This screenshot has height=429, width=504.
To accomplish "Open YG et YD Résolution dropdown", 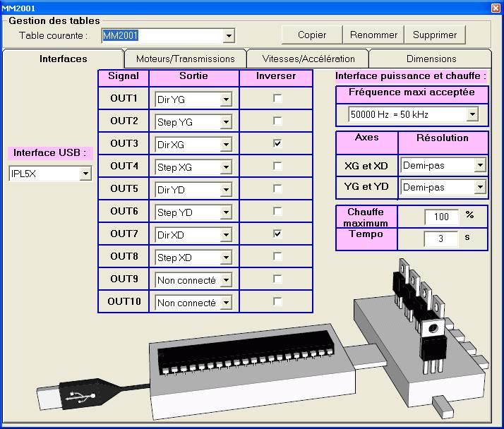I will click(x=480, y=187).
